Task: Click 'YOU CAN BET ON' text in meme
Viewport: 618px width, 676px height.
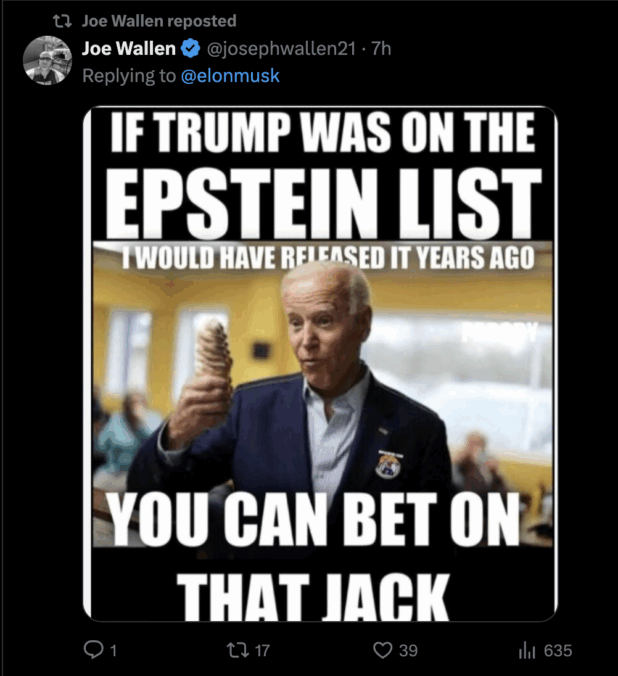Action: click(314, 518)
